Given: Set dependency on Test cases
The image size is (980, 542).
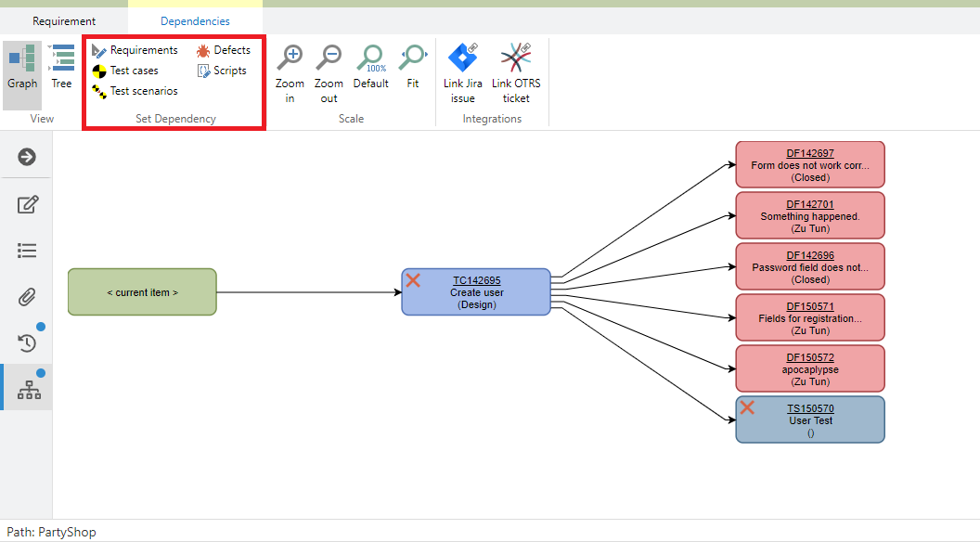Looking at the screenshot, I should click(x=125, y=71).
